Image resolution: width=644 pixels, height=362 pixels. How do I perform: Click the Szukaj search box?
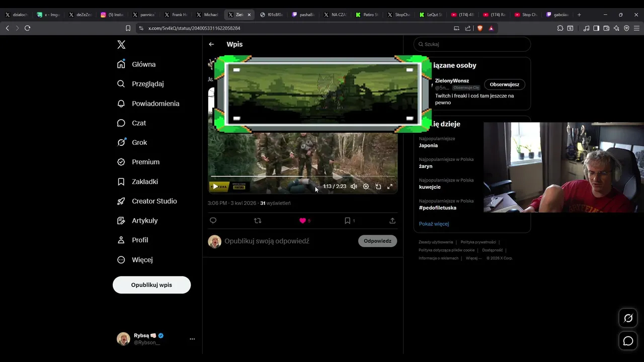pos(472,44)
